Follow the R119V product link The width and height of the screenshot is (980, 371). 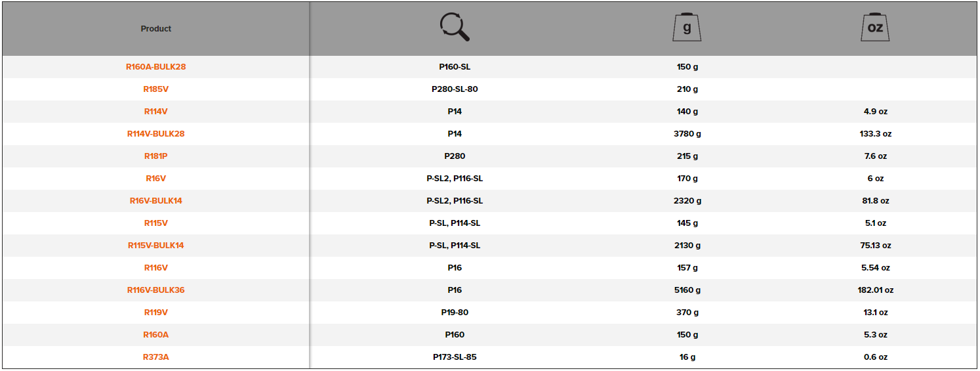pos(156,313)
